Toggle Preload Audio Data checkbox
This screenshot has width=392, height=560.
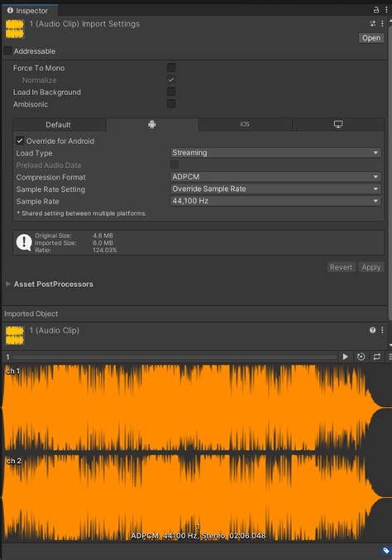tap(174, 165)
